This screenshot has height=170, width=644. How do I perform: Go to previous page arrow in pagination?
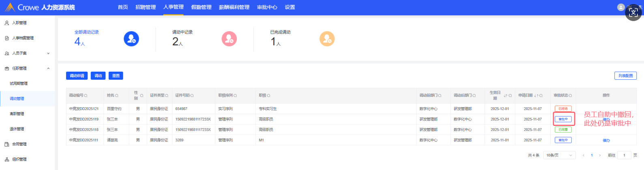(584, 155)
